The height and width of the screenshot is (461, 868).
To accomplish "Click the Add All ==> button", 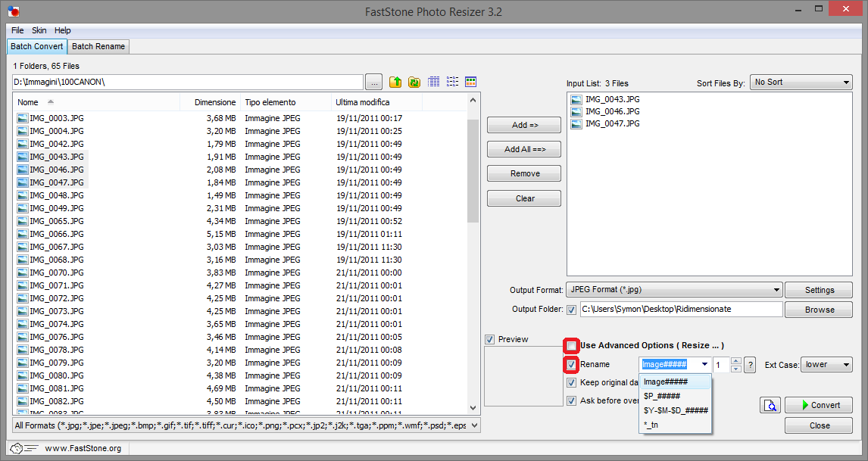I will pyautogui.click(x=524, y=149).
